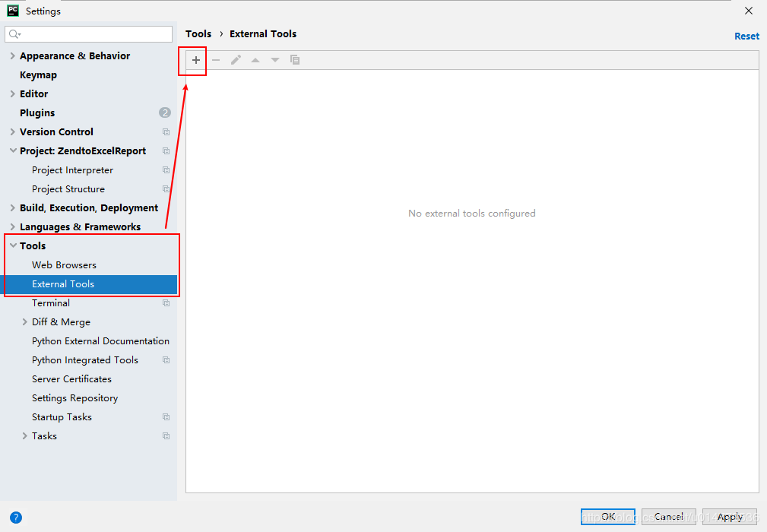The image size is (767, 532).
Task: Click the Copy tool icon in toolbar
Action: pos(294,59)
